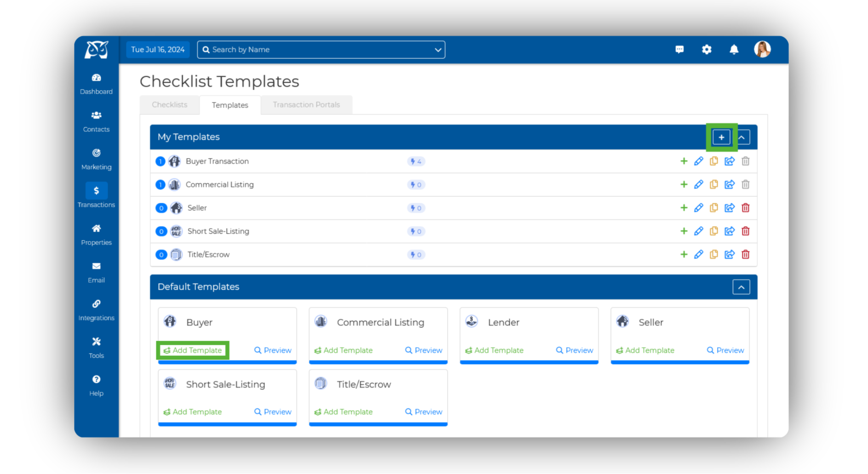868x474 pixels.
Task: Click the Seller row house icon
Action: pos(176,208)
